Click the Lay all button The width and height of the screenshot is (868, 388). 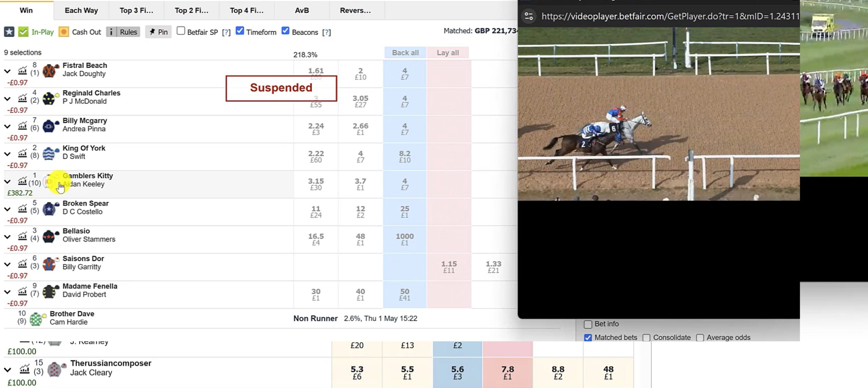tap(448, 53)
